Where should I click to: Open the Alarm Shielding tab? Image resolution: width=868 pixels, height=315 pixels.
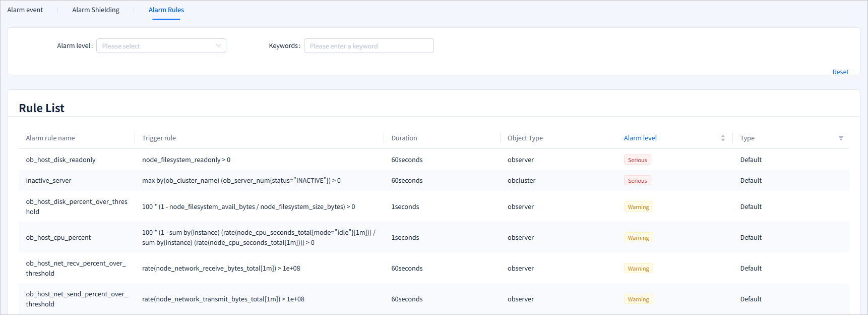click(96, 10)
